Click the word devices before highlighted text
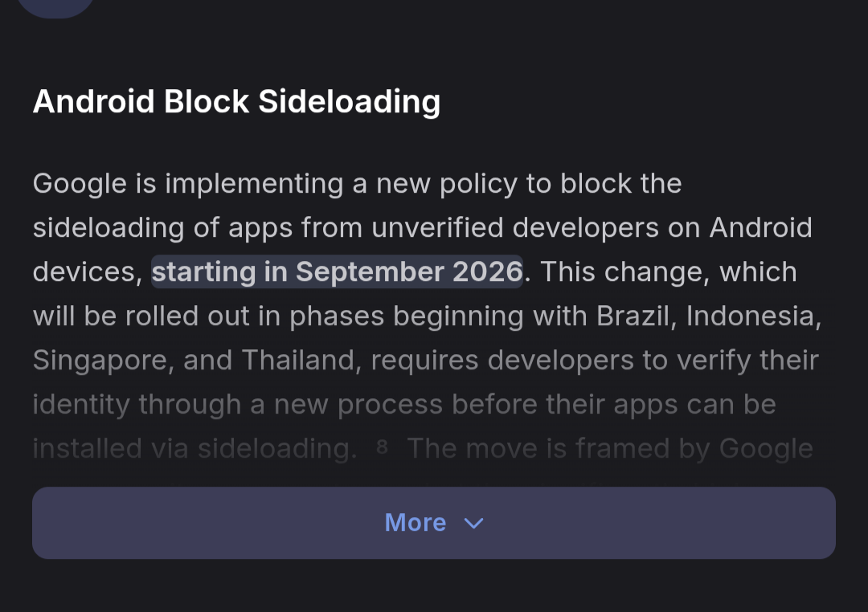Viewport: 868px width, 612px height. (87, 271)
